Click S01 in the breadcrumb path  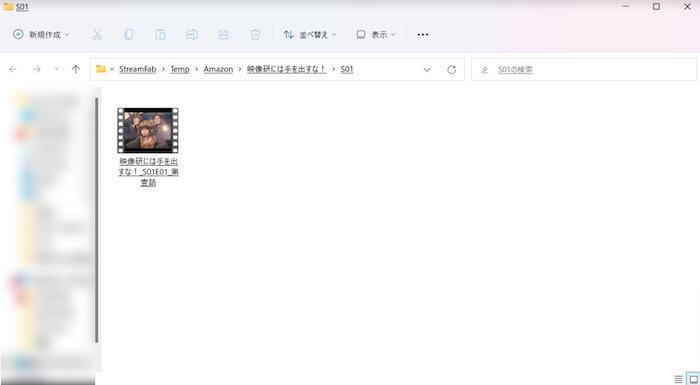click(x=347, y=69)
